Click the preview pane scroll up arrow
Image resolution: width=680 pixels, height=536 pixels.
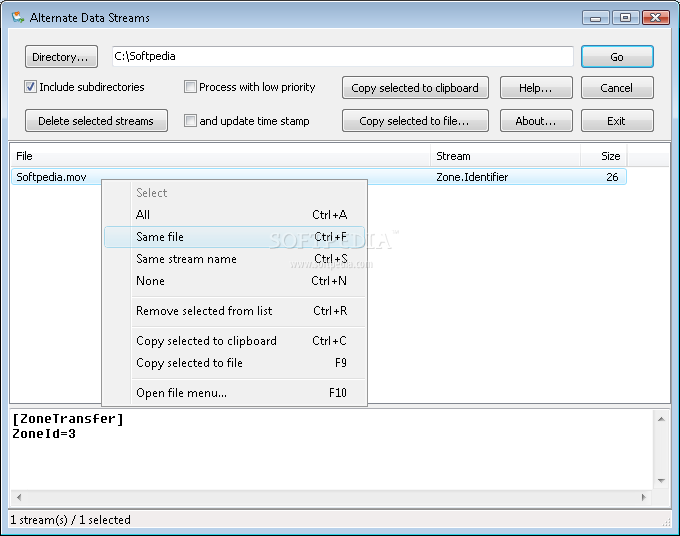click(x=661, y=419)
